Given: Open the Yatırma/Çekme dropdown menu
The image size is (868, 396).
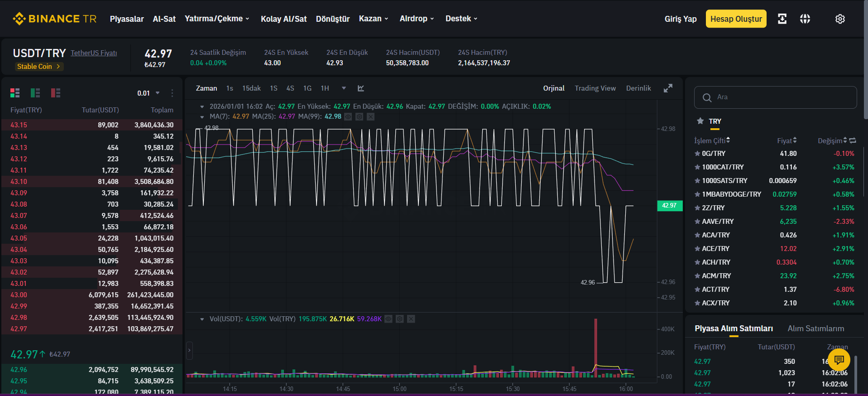Looking at the screenshot, I should click(x=217, y=19).
